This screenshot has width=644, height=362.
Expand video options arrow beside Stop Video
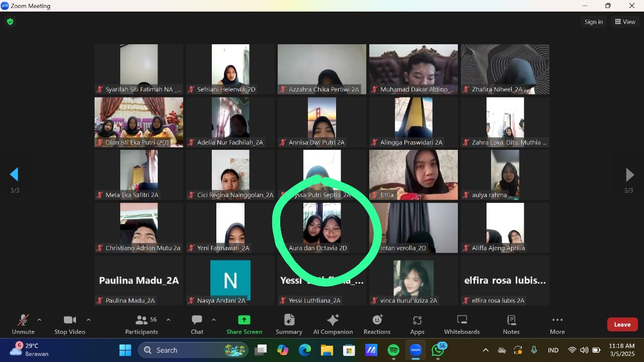point(89,320)
